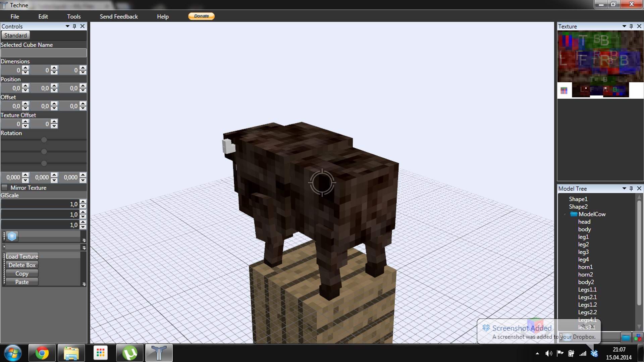Select Shape2 in Model Tree
Screen dimensions: 644x362
[578, 207]
